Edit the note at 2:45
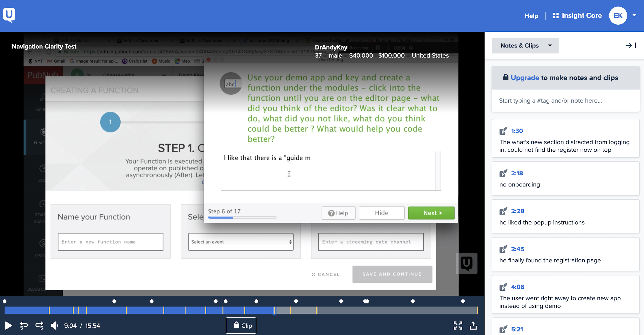 (x=503, y=249)
